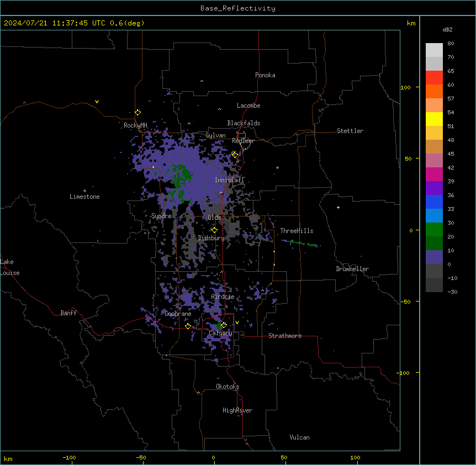The width and height of the screenshot is (476, 465).
Task: Pick the violet 39-36 dBZ legend swatch
Action: click(434, 188)
